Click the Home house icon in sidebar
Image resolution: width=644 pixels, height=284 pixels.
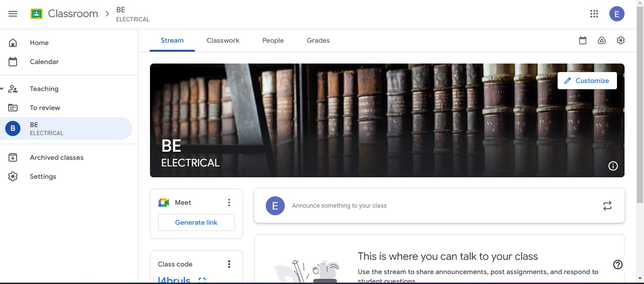pyautogui.click(x=13, y=43)
